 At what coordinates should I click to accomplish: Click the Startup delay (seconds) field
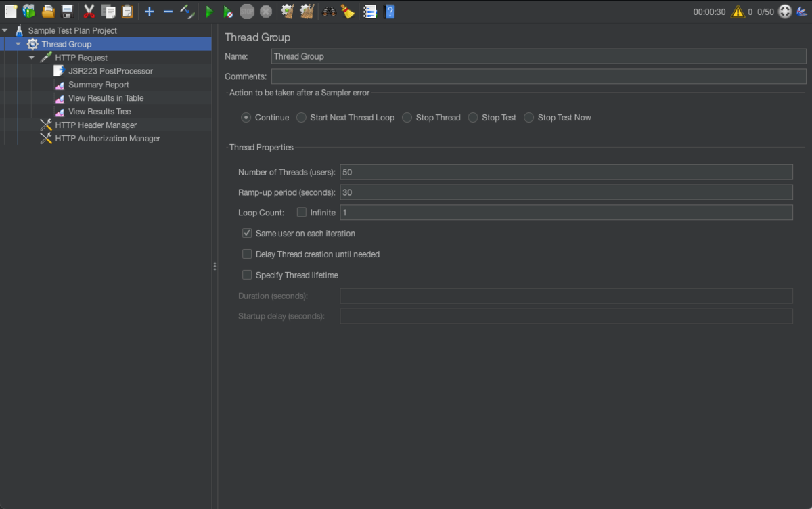tap(566, 316)
